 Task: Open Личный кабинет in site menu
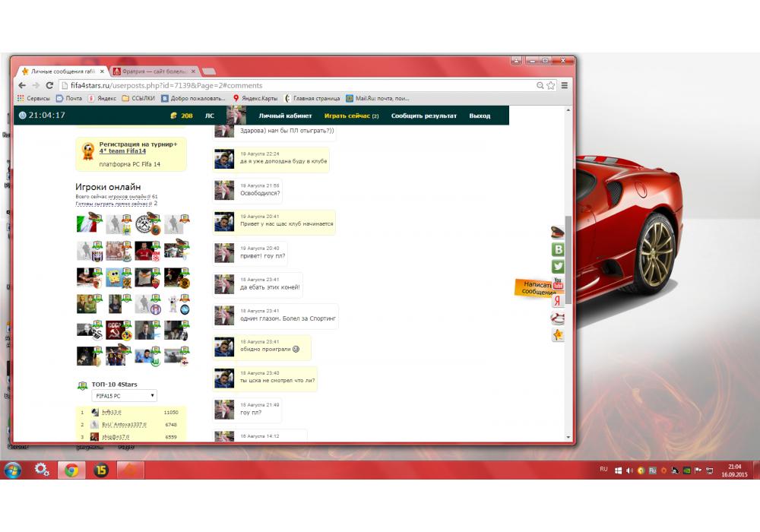click(285, 116)
